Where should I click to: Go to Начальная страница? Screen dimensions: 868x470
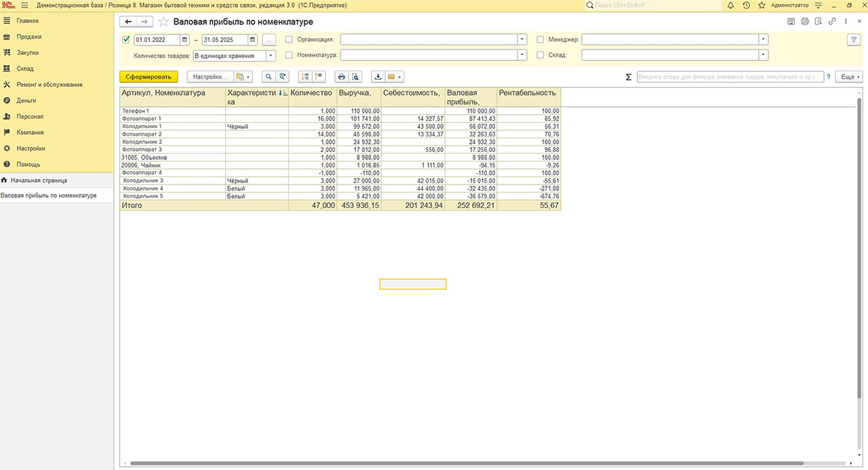click(x=57, y=180)
